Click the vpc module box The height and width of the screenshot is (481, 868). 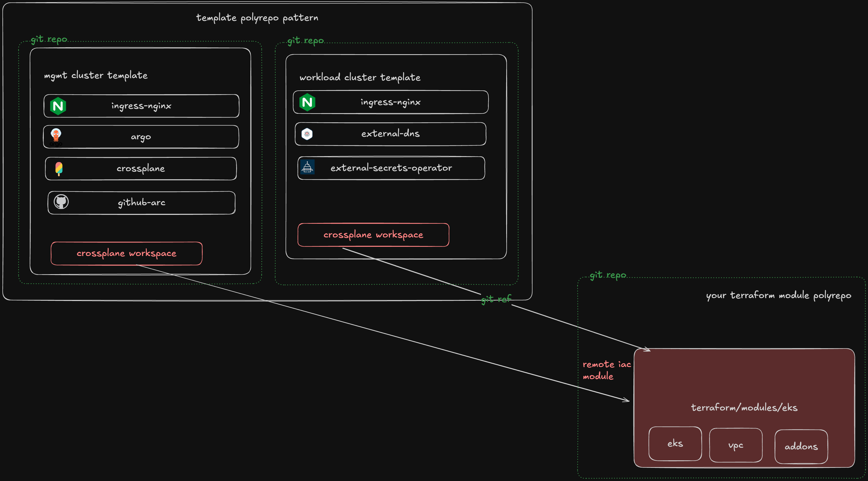coord(735,445)
